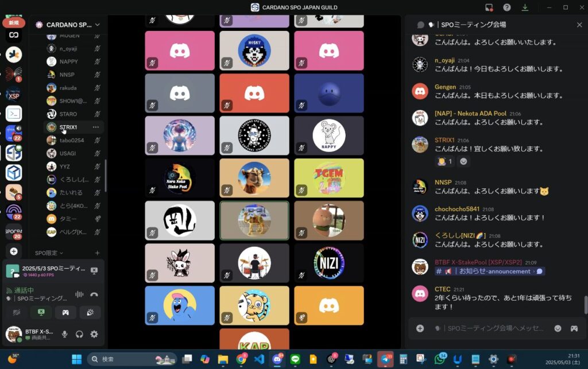Open user settings gear icon
Screen dimensions: 588x369
pyautogui.click(x=94, y=334)
